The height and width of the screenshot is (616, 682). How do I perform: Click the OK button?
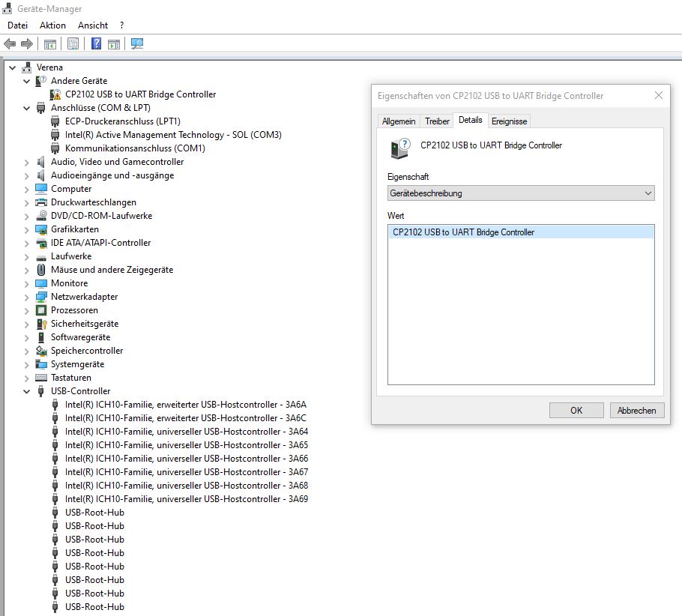click(x=576, y=410)
